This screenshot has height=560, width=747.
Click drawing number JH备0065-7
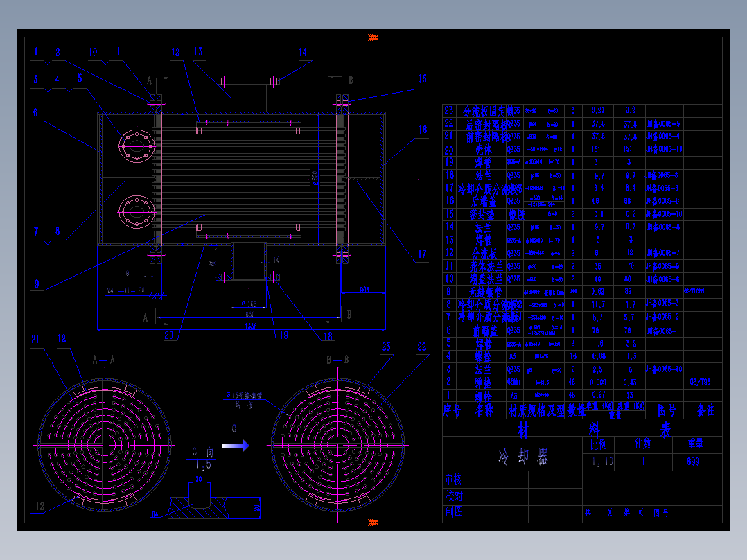pyautogui.click(x=662, y=252)
